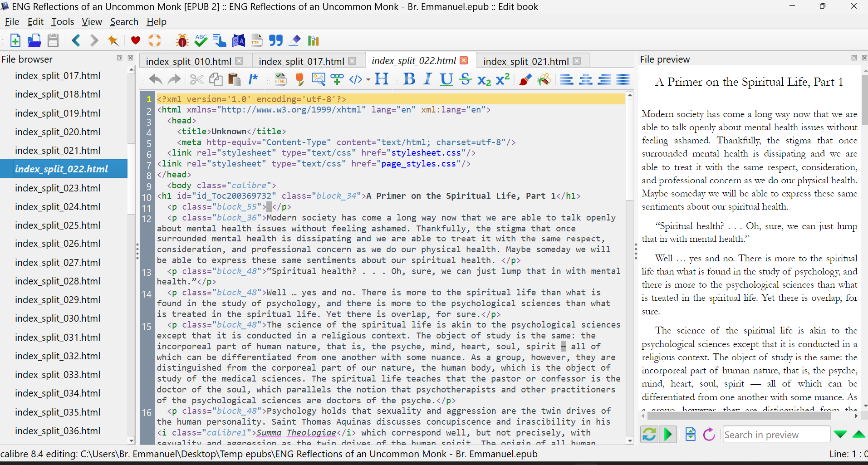Open the lifebuoy help icon
Image resolution: width=868 pixels, height=465 pixels.
(x=155, y=40)
